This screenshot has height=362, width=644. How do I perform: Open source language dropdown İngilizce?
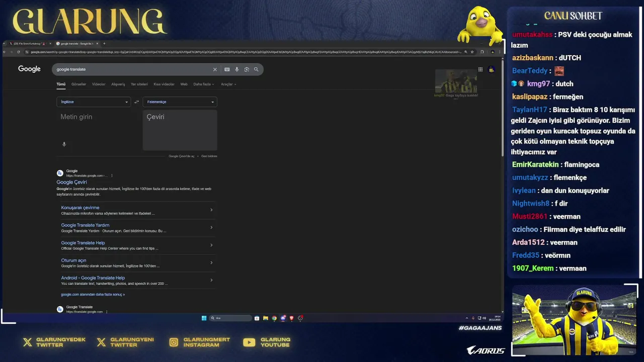coord(94,102)
